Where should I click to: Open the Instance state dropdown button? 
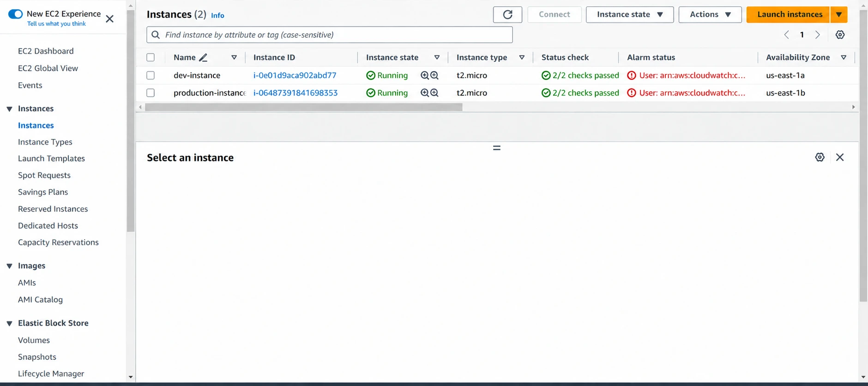point(630,14)
